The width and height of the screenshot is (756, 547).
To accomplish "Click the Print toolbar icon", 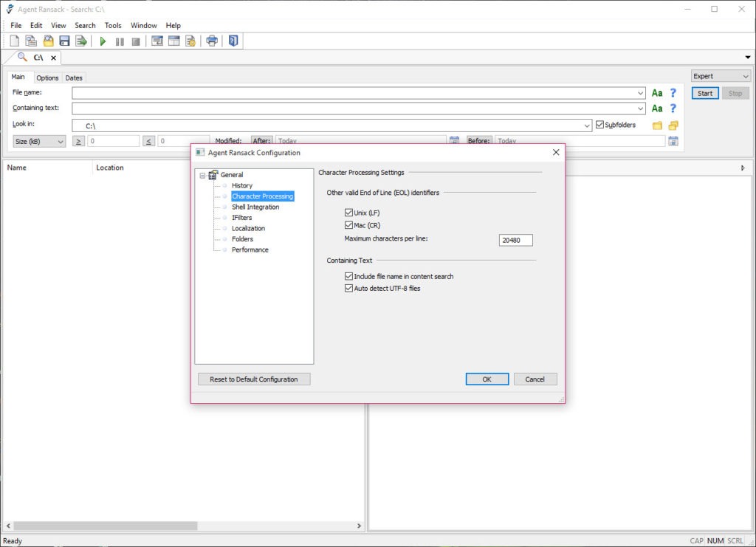I will [212, 41].
